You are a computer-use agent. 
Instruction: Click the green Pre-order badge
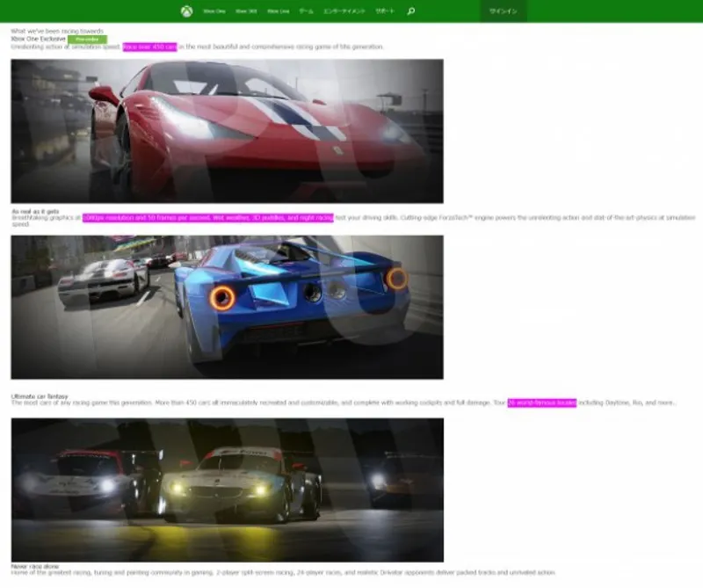(86, 37)
